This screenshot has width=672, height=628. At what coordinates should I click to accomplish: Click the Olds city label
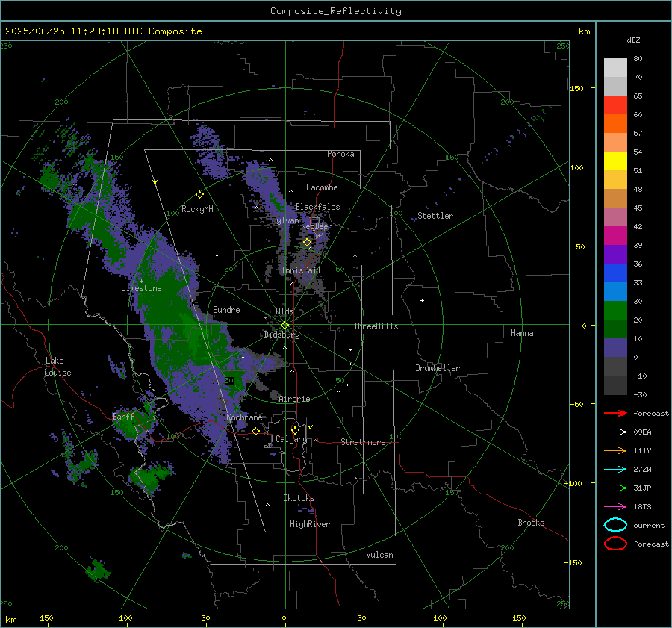click(x=284, y=311)
